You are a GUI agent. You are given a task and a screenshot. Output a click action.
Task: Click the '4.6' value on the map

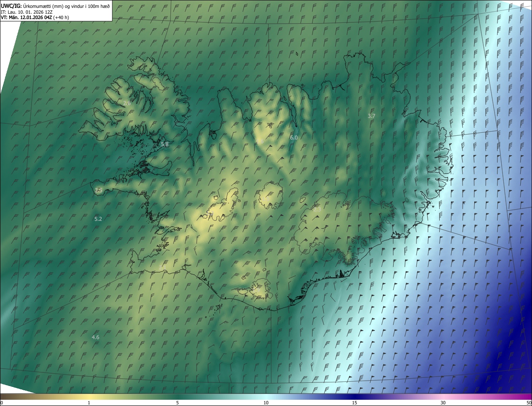click(x=96, y=337)
